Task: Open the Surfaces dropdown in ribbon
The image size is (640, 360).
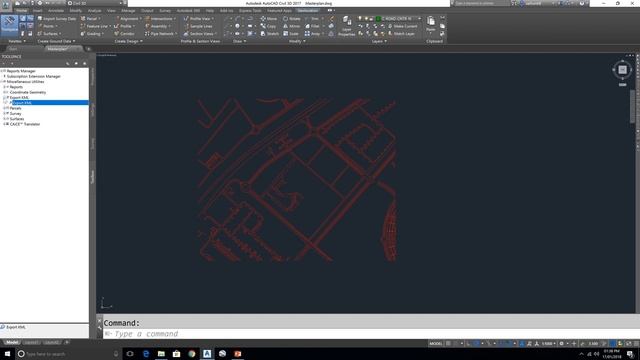Action: click(50, 33)
